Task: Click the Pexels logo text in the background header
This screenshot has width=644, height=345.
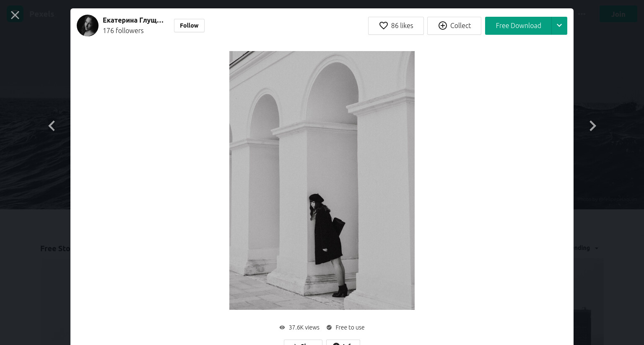Action: point(42,14)
